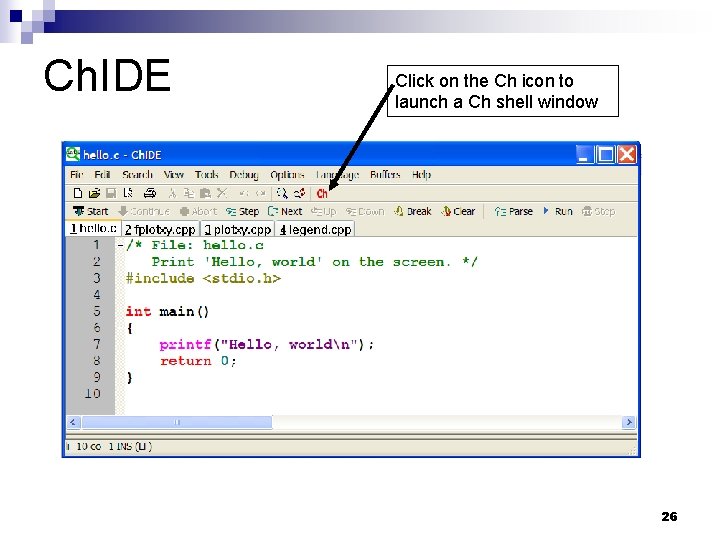Run the program with the Run button
720x540 pixels.
click(557, 211)
